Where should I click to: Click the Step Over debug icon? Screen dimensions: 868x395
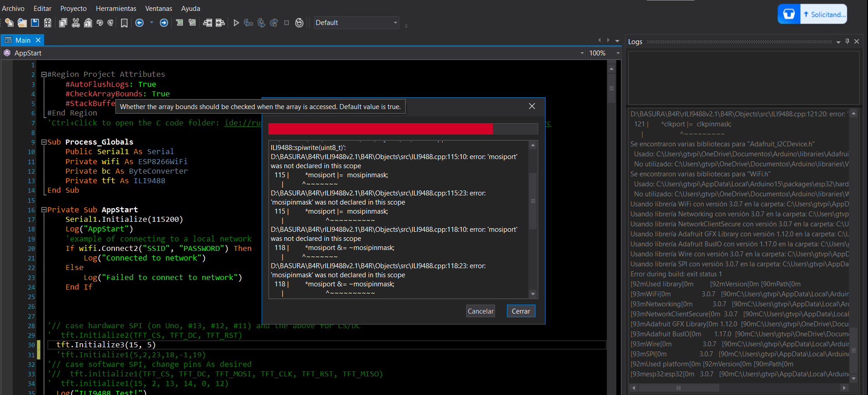point(261,23)
